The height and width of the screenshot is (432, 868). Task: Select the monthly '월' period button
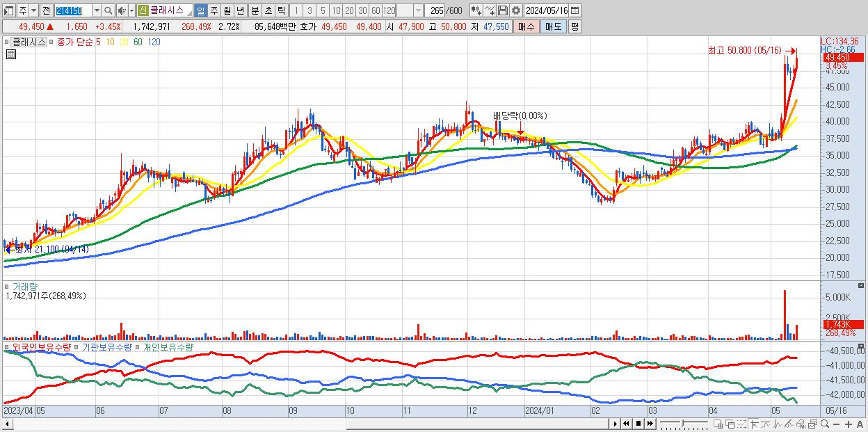click(227, 10)
